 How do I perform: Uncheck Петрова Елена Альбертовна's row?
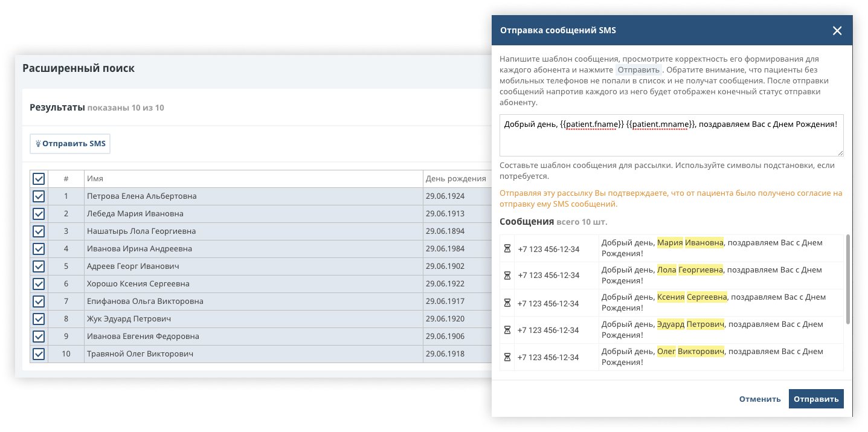point(39,196)
